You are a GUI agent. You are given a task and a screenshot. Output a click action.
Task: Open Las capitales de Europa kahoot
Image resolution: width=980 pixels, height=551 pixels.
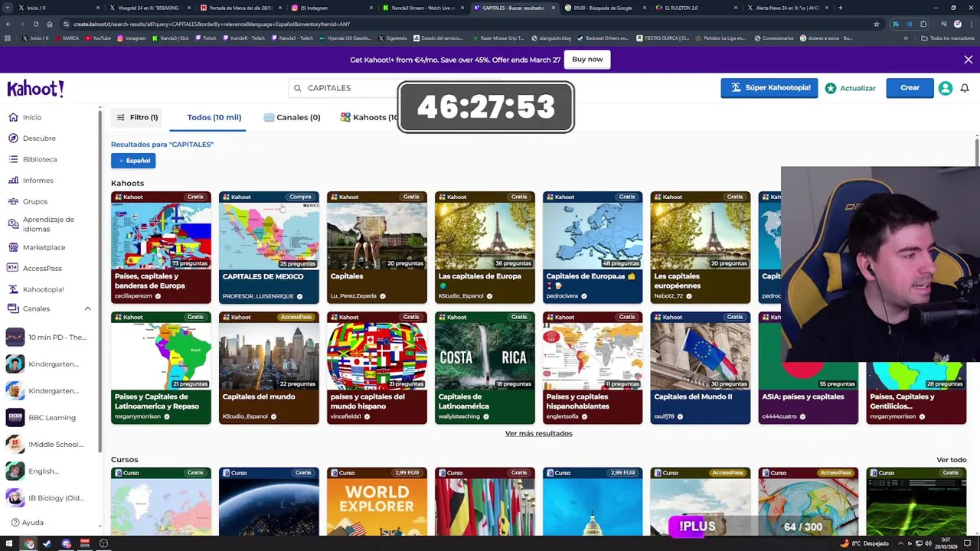[x=485, y=247]
